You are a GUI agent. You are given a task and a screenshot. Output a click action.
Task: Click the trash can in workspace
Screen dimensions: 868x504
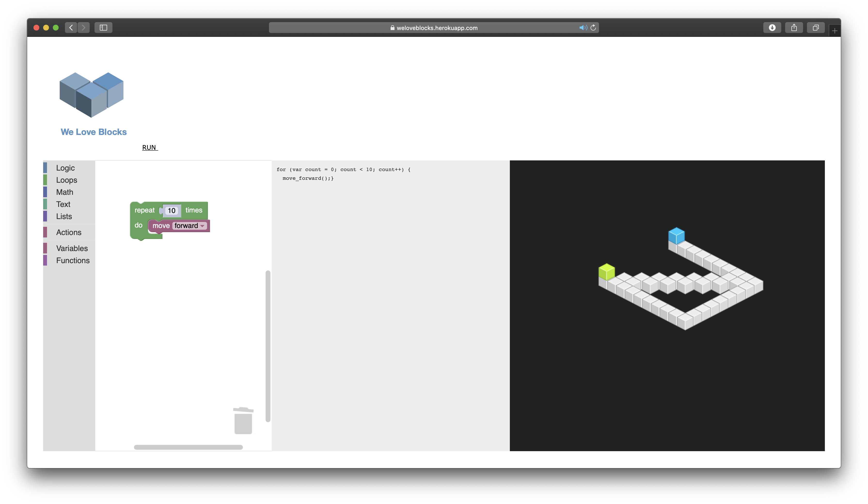pos(243,421)
